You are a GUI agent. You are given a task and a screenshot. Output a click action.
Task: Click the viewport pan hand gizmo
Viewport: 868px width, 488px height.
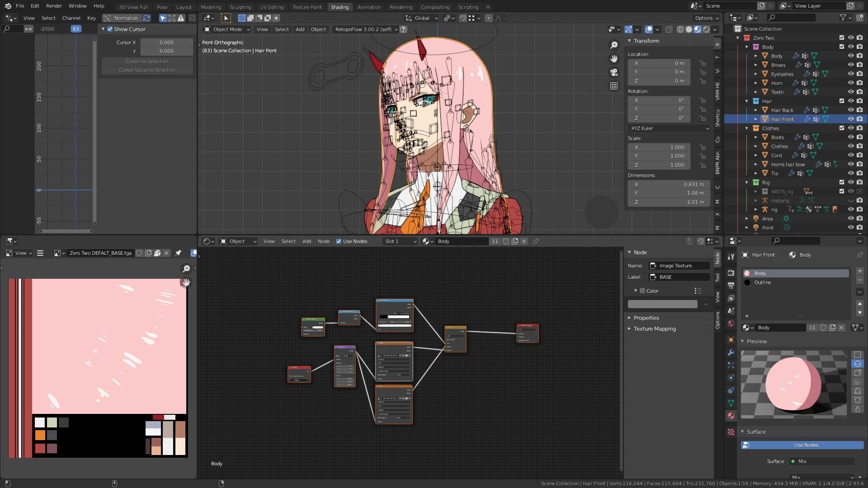pyautogui.click(x=614, y=59)
